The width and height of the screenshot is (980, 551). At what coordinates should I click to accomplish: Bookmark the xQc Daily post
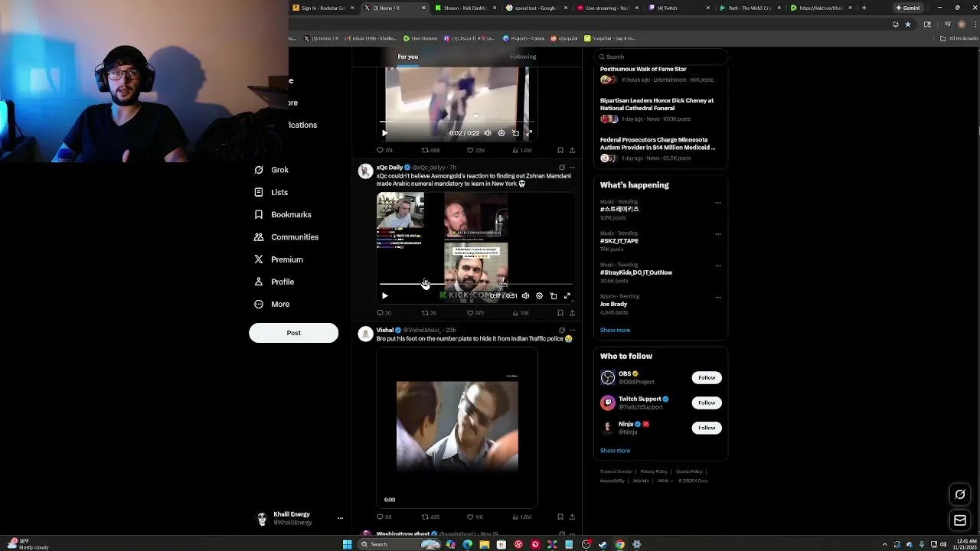(560, 313)
